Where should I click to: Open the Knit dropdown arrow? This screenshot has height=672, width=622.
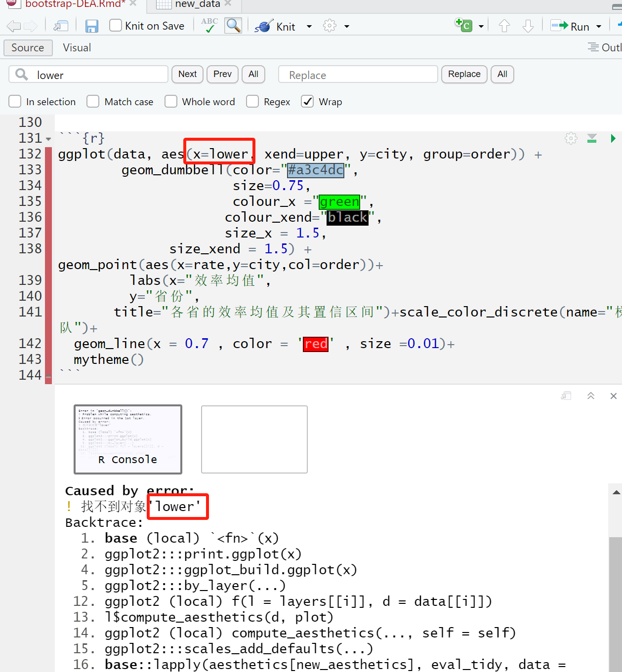(x=309, y=26)
